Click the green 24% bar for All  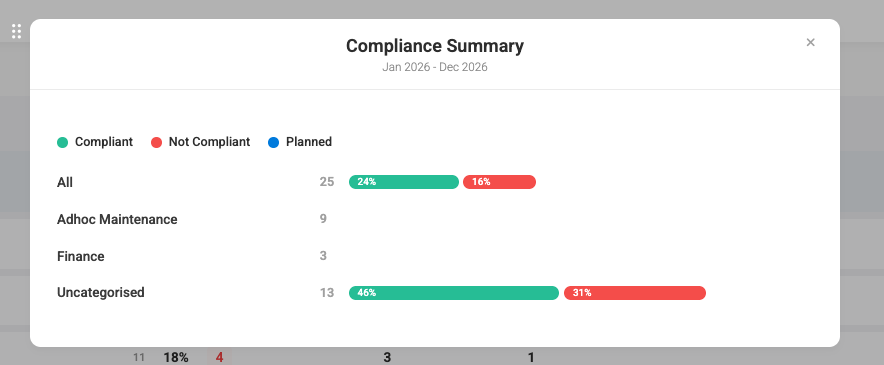[x=404, y=182]
